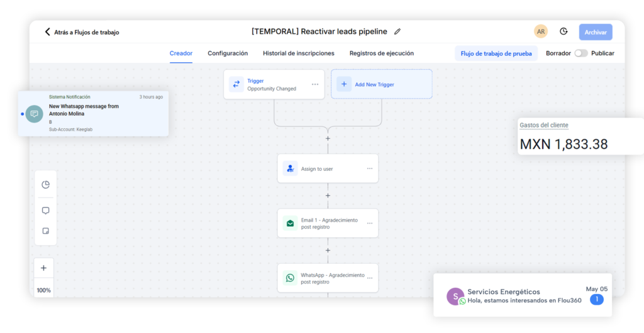
Task: Open options menu for Trigger node
Action: pos(315,84)
